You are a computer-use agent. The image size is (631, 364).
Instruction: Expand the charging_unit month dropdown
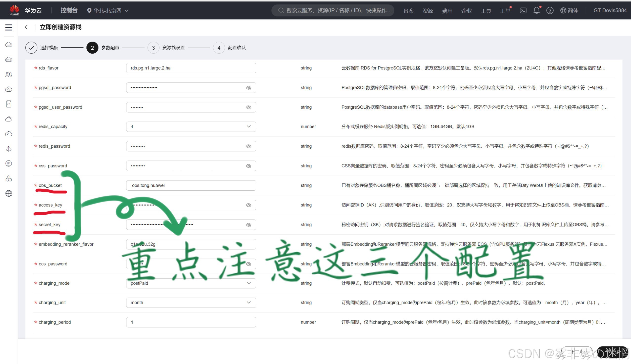(248, 303)
